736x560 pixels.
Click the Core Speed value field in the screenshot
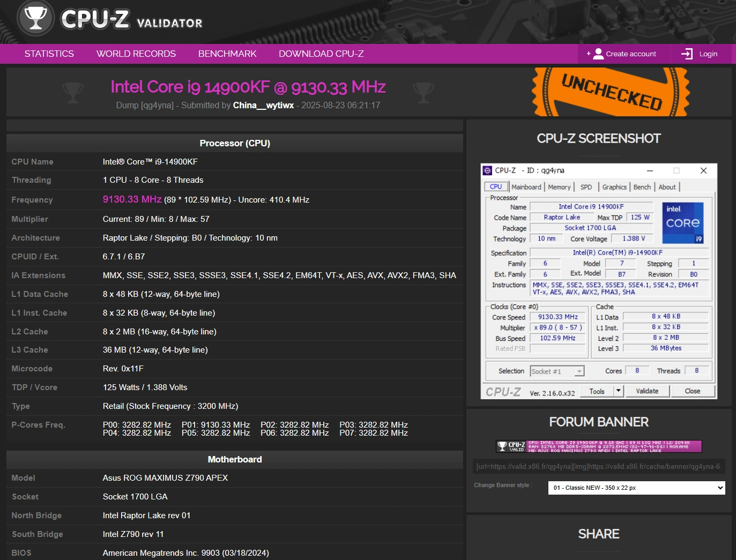[557, 317]
